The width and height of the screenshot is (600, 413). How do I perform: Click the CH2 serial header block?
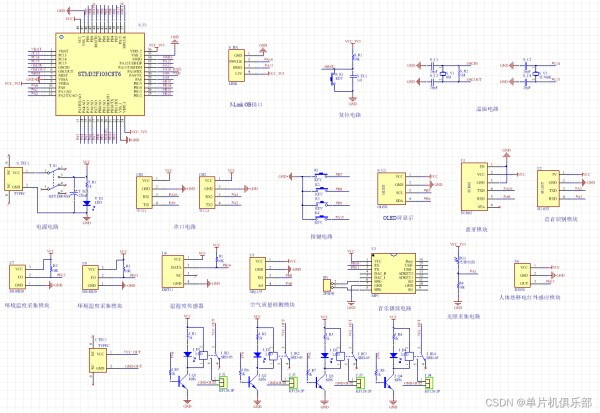point(207,193)
